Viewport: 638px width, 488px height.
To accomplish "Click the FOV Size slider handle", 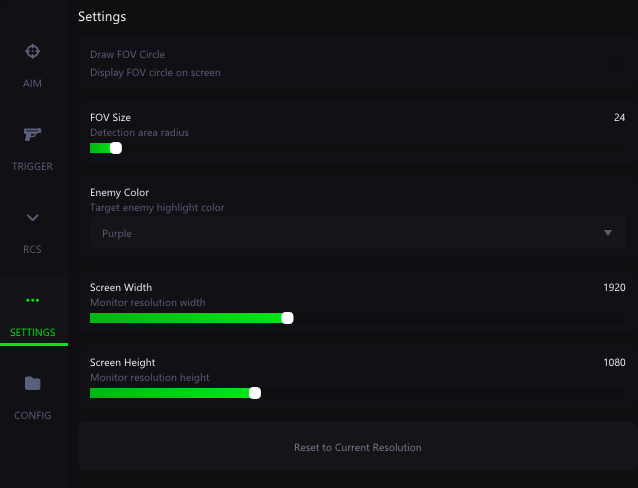I will tap(116, 148).
